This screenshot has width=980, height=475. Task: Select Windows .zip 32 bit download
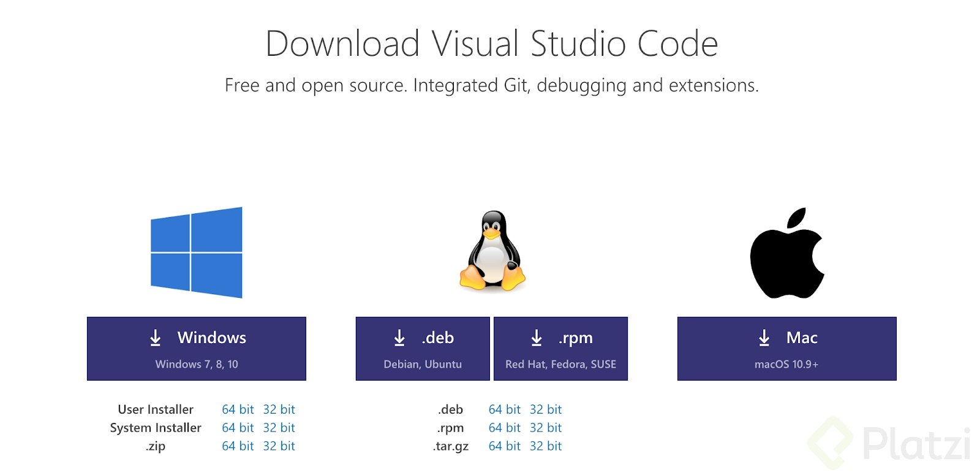pyautogui.click(x=279, y=446)
